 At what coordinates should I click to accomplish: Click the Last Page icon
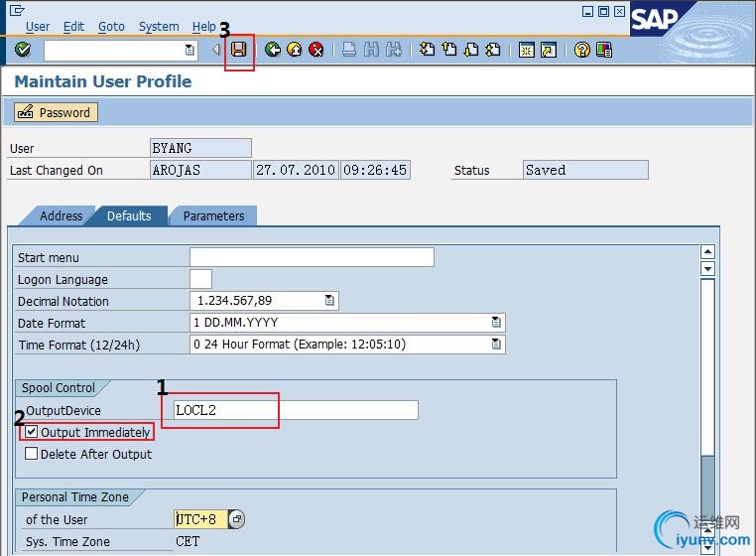493,50
